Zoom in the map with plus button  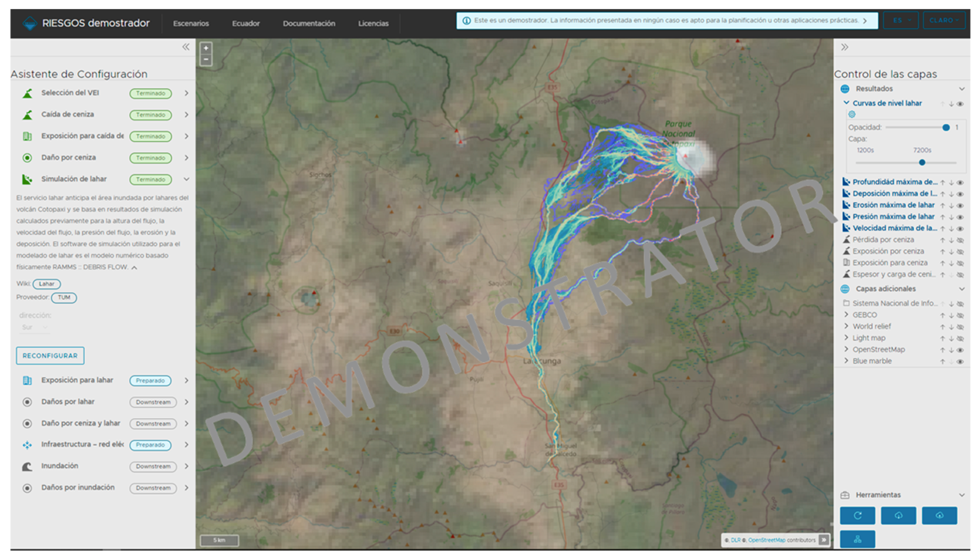pos(206,48)
